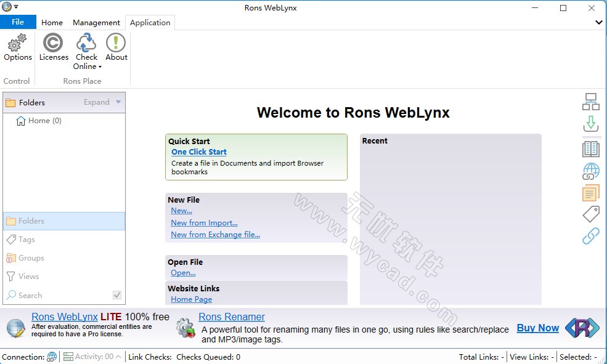Click the globe with link sidebar icon
Image resolution: width=607 pixels, height=364 pixels.
click(x=590, y=171)
